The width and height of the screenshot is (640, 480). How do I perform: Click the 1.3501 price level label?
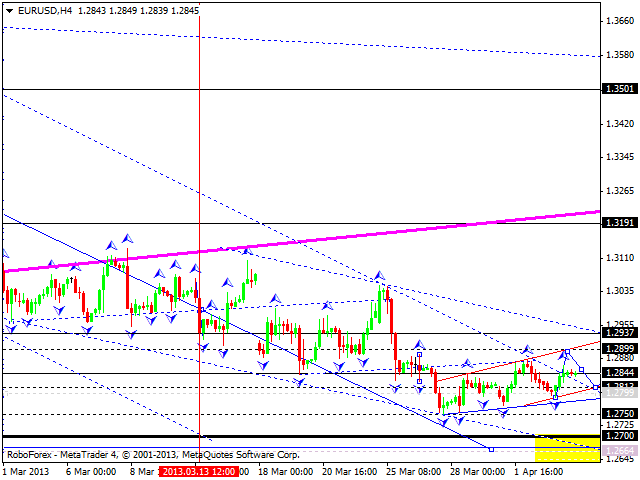click(x=618, y=89)
